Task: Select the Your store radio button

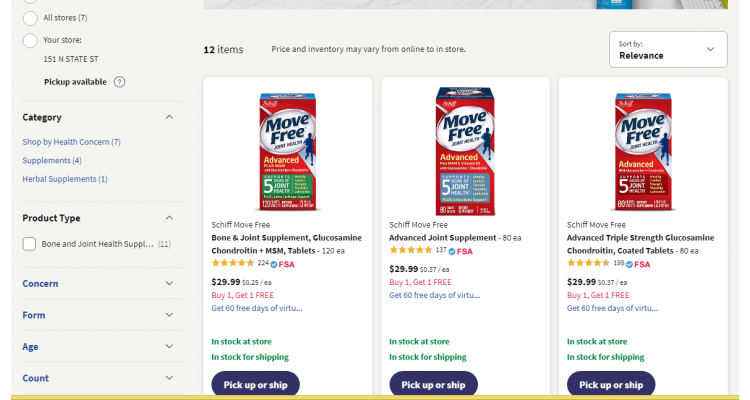Action: click(30, 40)
